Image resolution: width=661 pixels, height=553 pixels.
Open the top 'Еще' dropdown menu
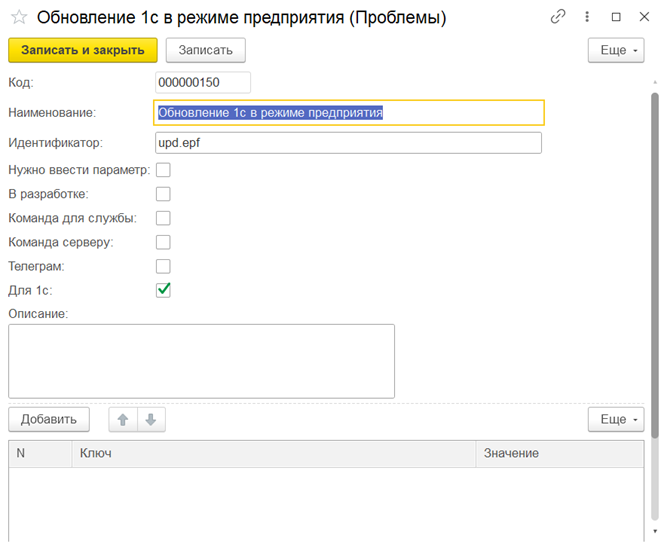616,50
